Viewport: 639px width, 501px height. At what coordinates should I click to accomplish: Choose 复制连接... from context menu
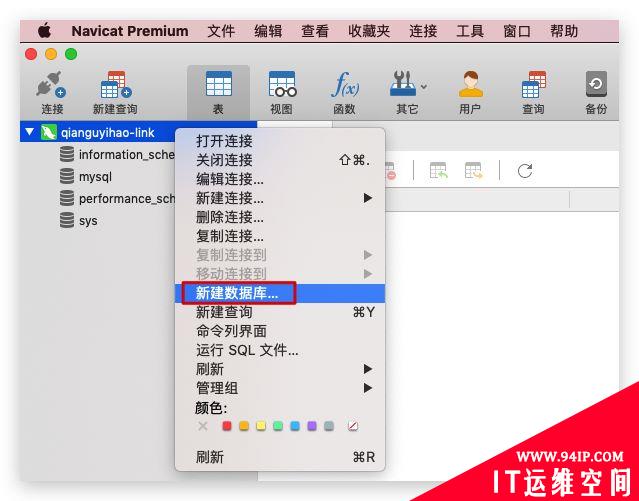pyautogui.click(x=280, y=236)
